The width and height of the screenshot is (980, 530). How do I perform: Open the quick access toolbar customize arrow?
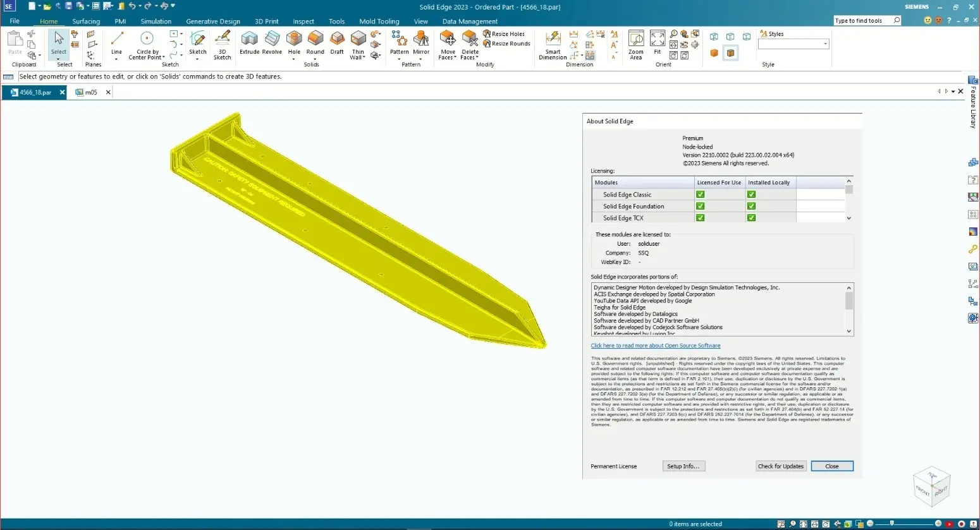[173, 6]
